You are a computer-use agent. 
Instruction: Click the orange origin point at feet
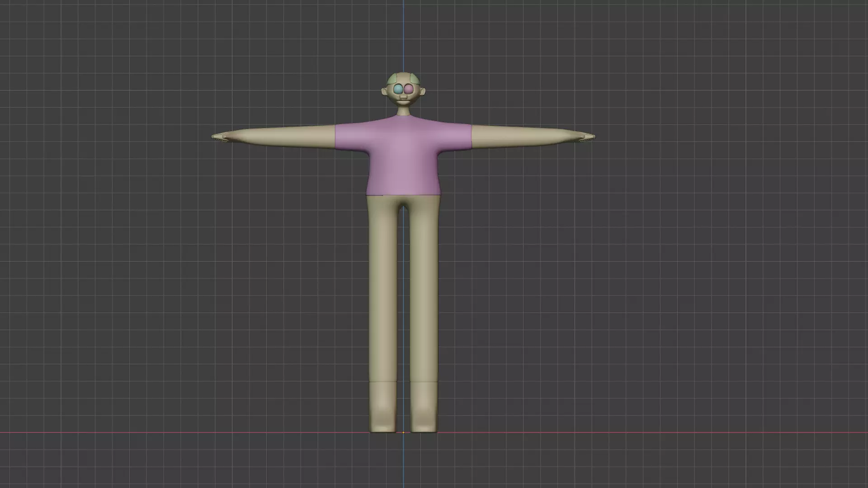pos(403,432)
